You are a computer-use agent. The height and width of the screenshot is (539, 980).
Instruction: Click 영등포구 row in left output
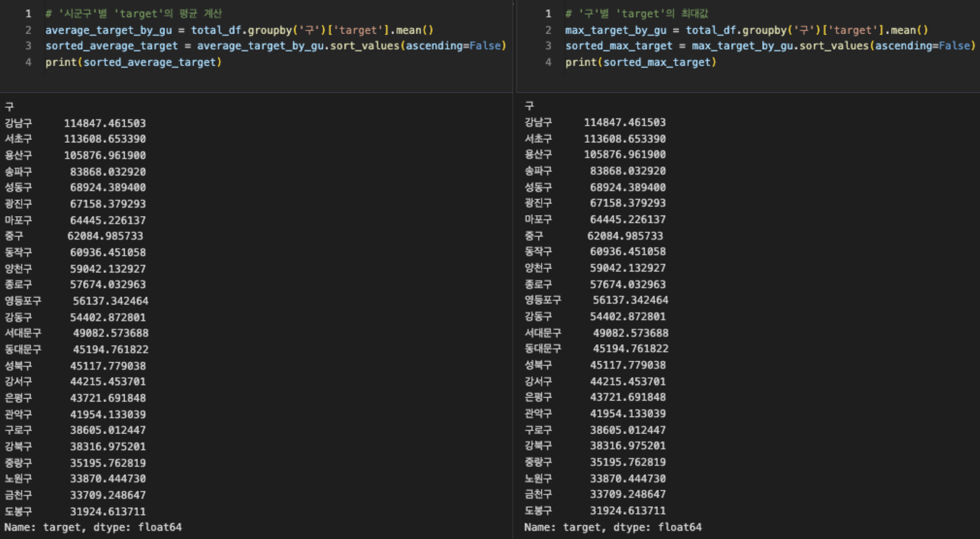[x=77, y=301]
